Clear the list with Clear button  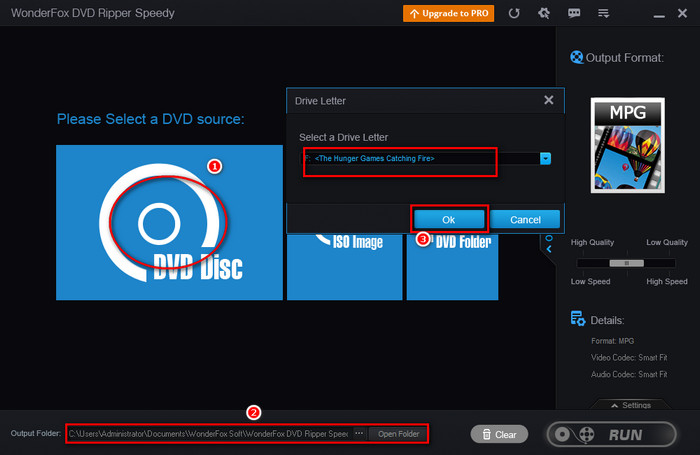[499, 434]
